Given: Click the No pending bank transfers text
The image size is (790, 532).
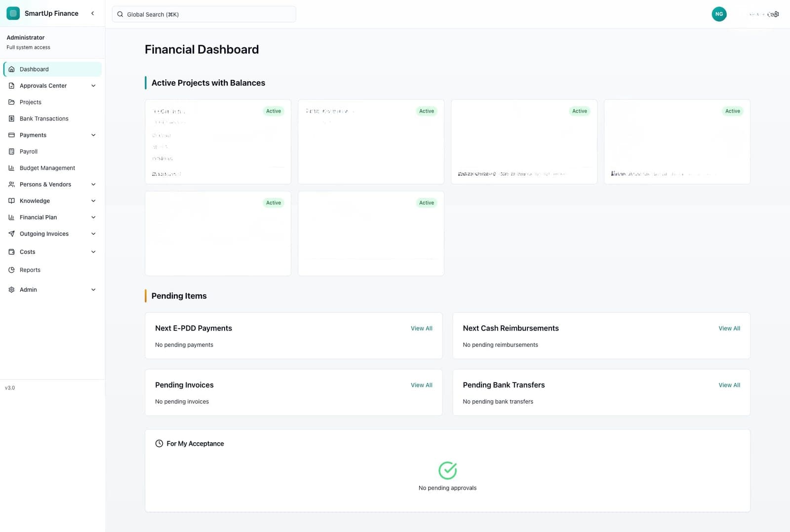Looking at the screenshot, I should 498,402.
